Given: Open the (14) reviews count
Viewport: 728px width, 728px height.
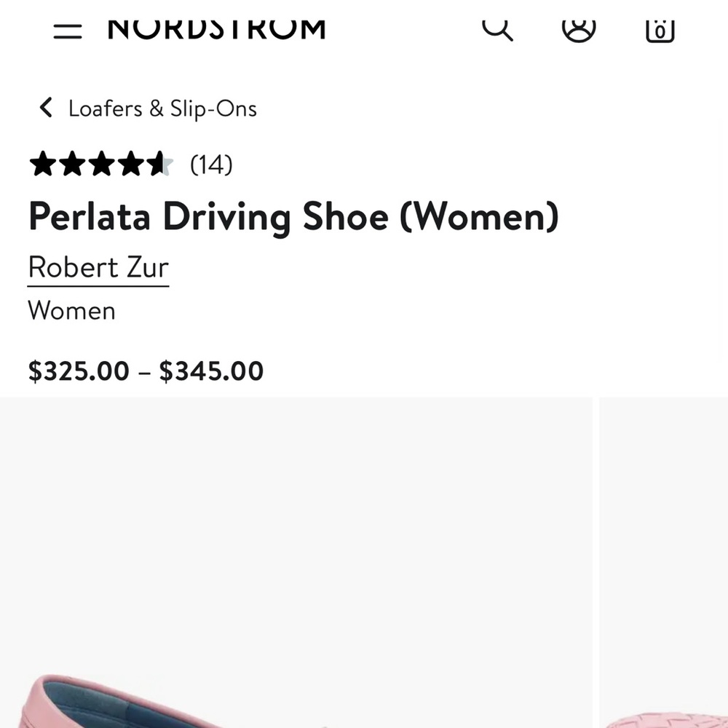Looking at the screenshot, I should pyautogui.click(x=211, y=165).
